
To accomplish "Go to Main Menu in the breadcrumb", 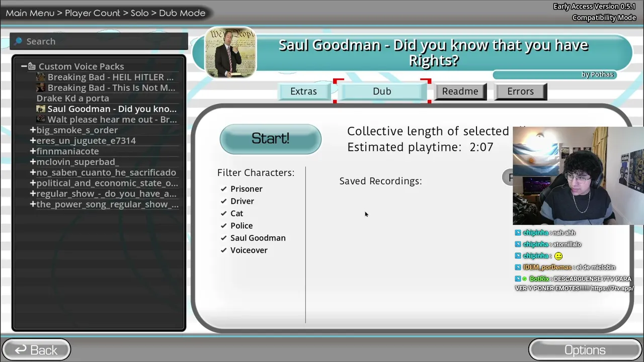I will point(30,13).
